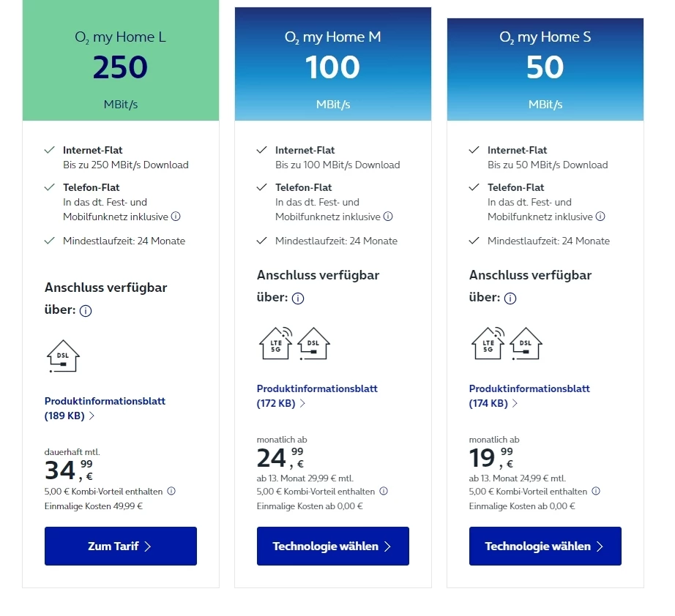Click the Zum Tarif button
Viewport: 675px width, 616px height.
coord(121,546)
